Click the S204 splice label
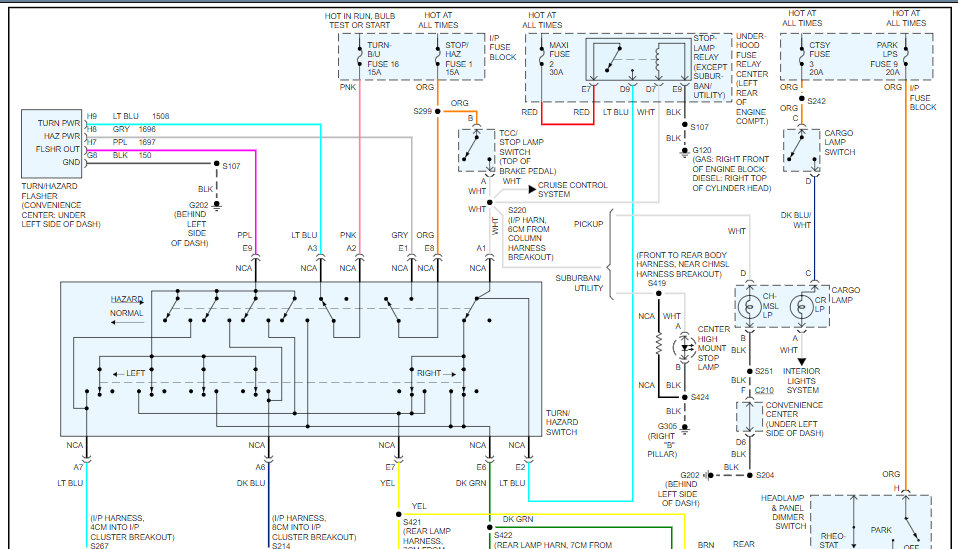Screen dimensions: 958x549 [x=765, y=475]
